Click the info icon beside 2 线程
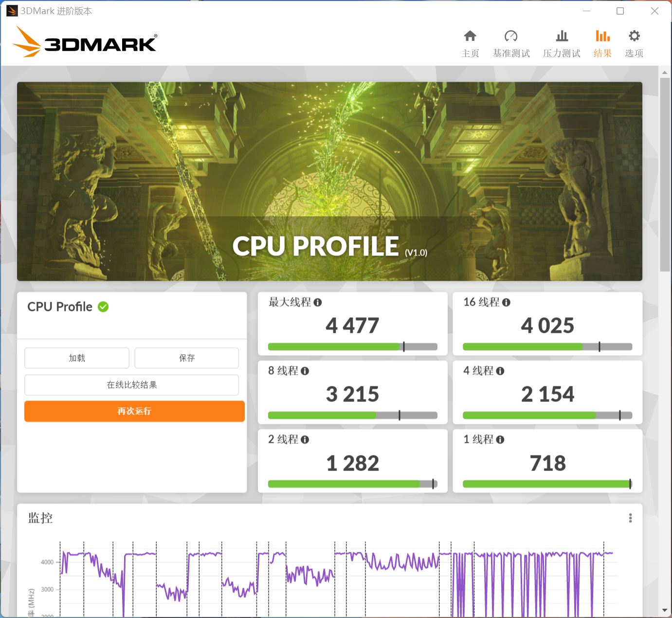672x618 pixels. (x=305, y=440)
